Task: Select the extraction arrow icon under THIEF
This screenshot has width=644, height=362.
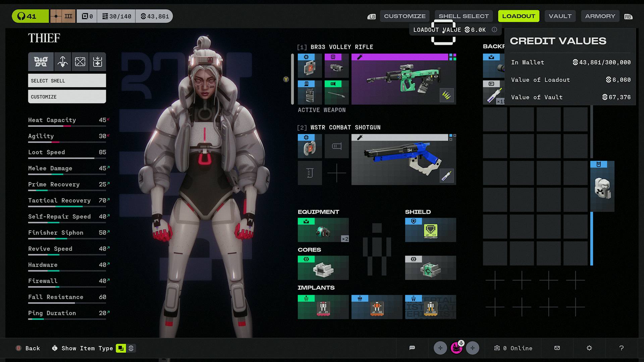Action: (62, 62)
